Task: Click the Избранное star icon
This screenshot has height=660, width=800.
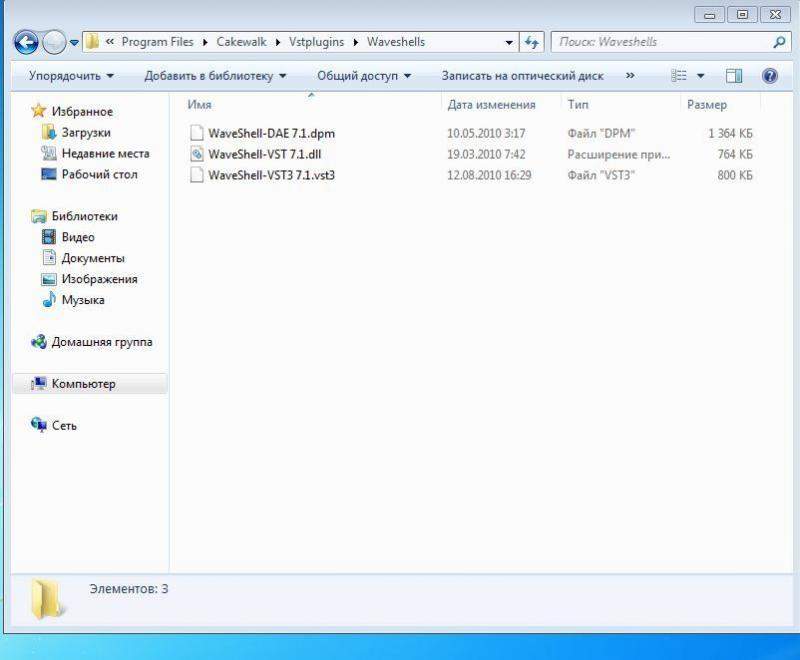Action: tap(38, 111)
